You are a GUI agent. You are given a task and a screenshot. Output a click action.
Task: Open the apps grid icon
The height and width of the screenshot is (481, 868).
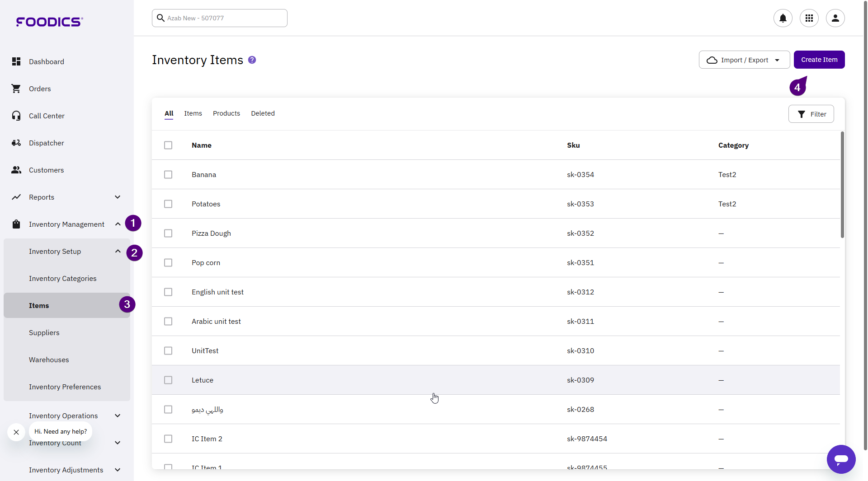coord(809,18)
